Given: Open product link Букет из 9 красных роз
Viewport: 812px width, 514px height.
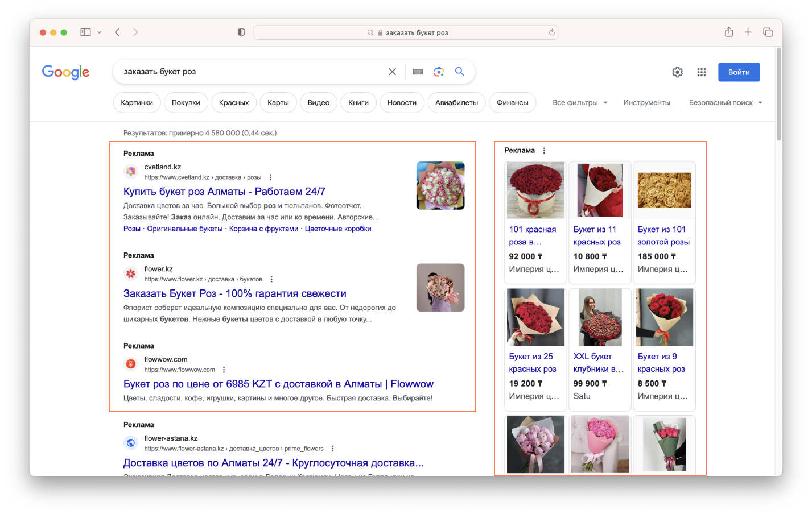Looking at the screenshot, I should (x=661, y=362).
